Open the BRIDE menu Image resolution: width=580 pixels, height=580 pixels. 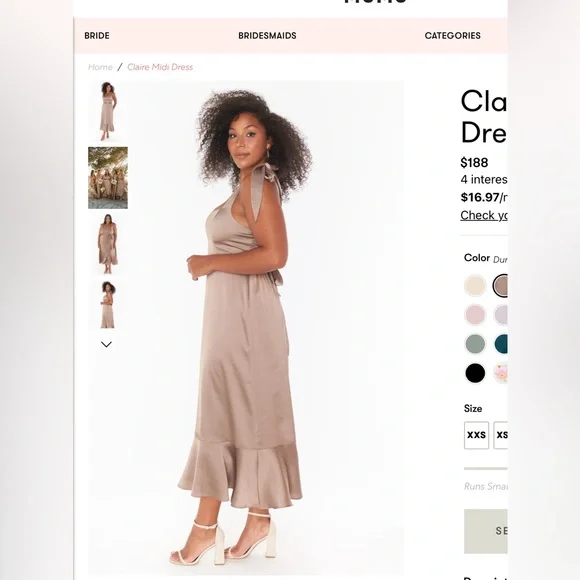click(x=97, y=36)
